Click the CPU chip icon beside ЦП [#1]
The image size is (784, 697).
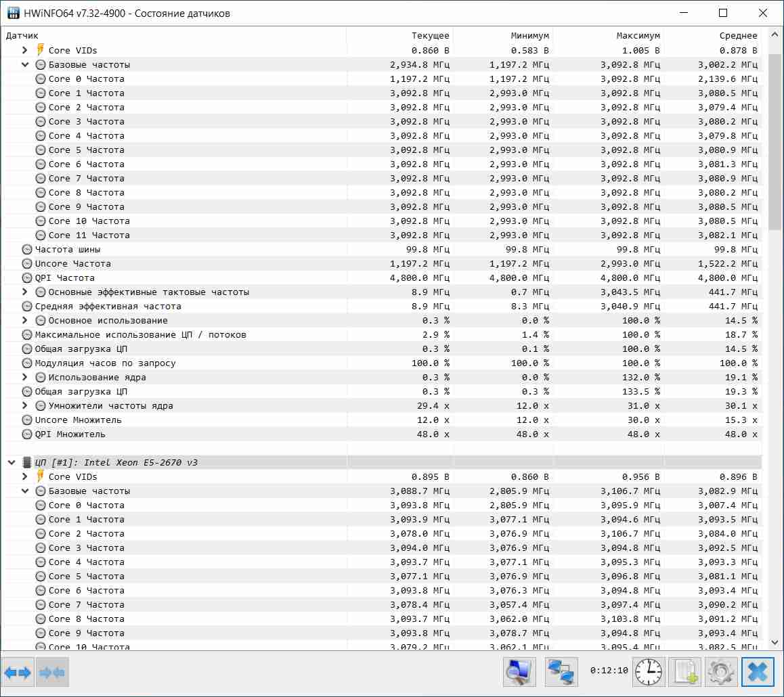pos(27,462)
